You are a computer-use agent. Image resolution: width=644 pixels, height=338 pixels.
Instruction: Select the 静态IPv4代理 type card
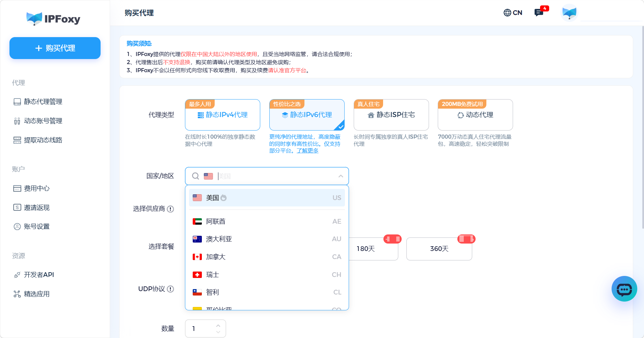tap(222, 115)
